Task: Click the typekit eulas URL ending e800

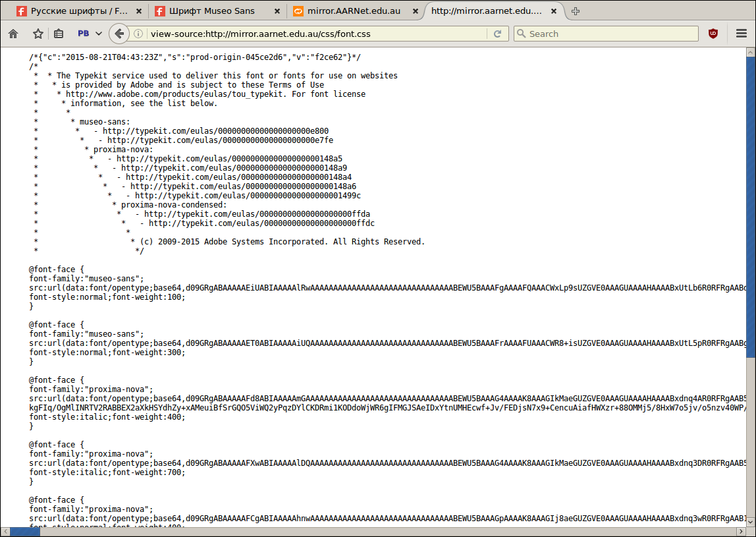Action: pos(215,130)
